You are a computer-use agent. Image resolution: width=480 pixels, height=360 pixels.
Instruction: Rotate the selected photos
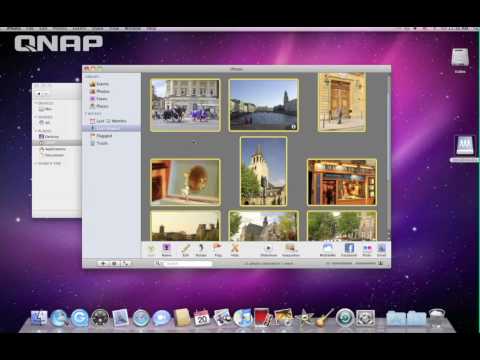click(201, 250)
